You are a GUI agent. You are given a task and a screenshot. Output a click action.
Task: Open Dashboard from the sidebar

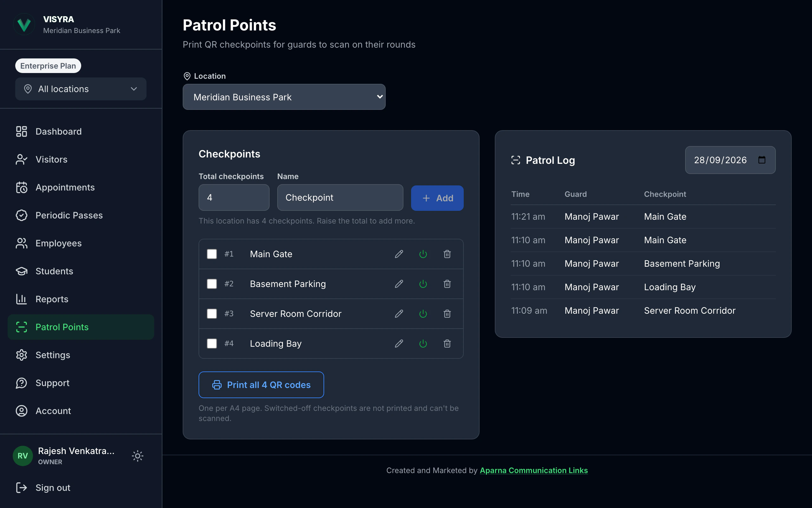[81, 131]
